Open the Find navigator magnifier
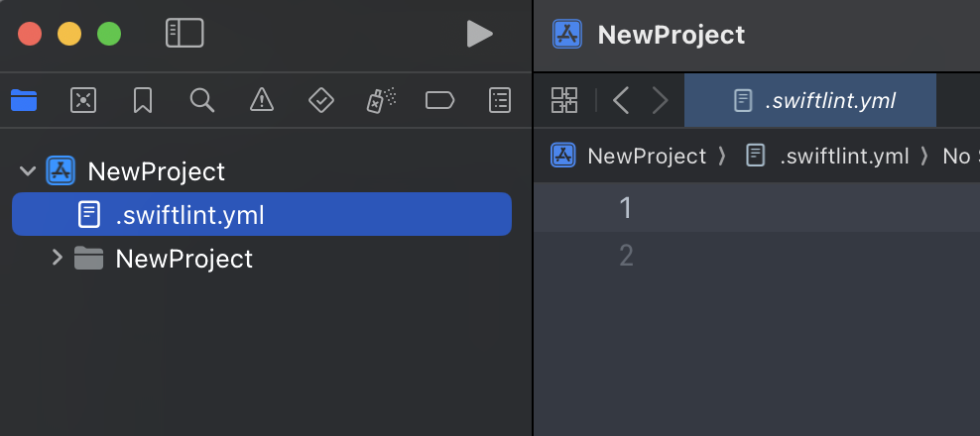This screenshot has width=980, height=436. pyautogui.click(x=202, y=99)
